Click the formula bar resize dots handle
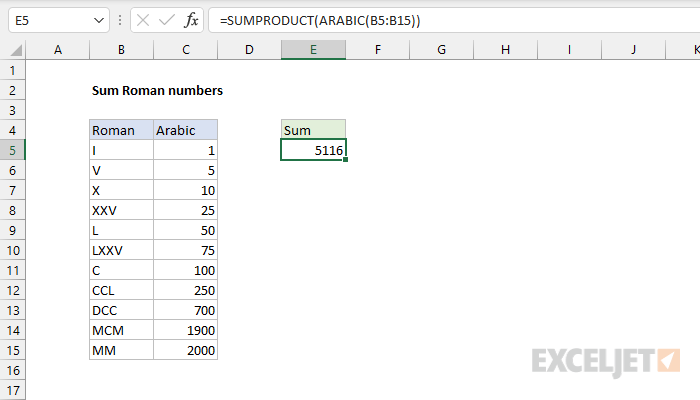This screenshot has height=400, width=700. click(x=120, y=21)
